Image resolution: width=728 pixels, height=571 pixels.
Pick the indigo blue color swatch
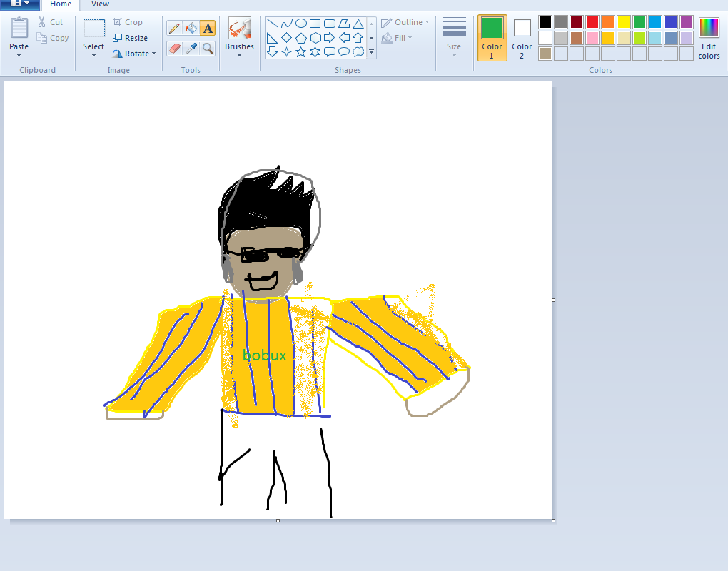[x=671, y=22]
